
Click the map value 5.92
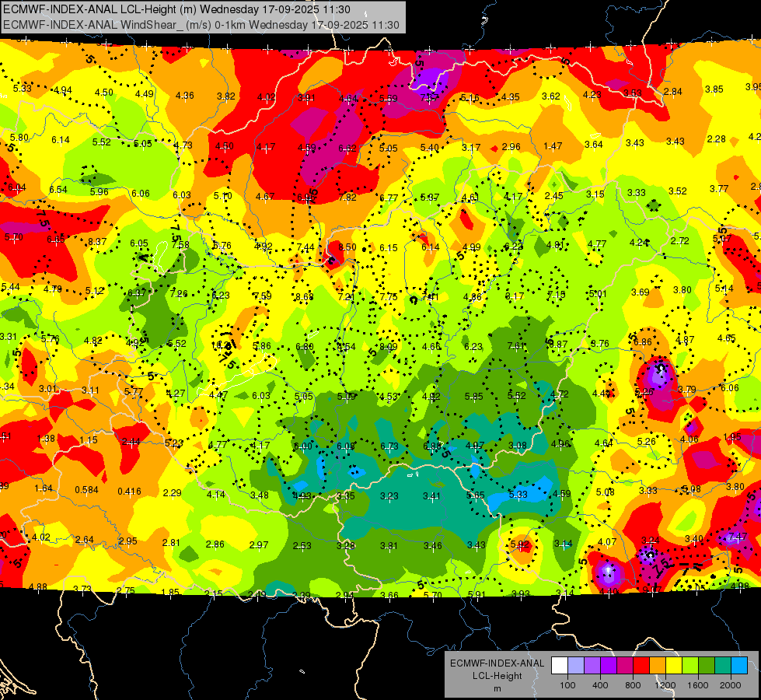tap(519, 544)
